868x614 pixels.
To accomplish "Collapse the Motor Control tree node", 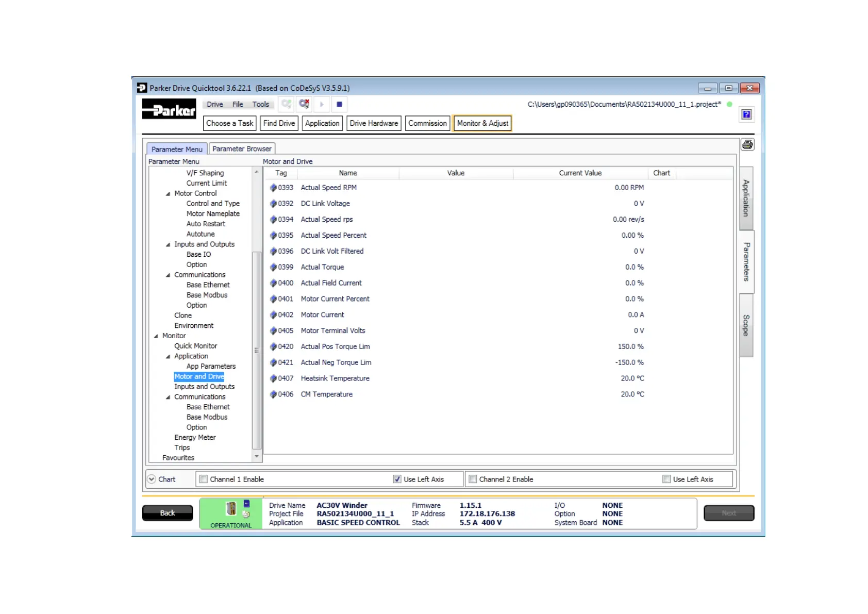I will [168, 194].
